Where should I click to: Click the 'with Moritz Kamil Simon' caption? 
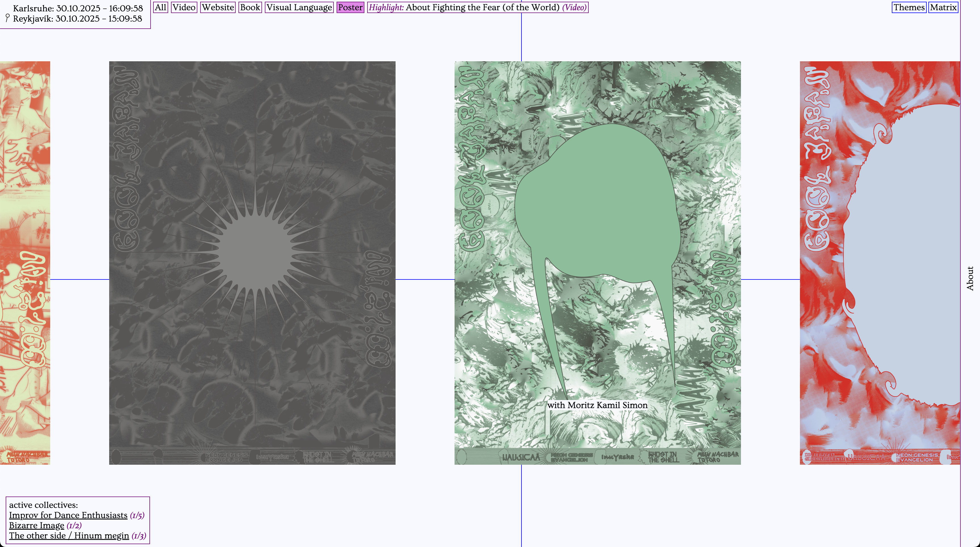597,405
